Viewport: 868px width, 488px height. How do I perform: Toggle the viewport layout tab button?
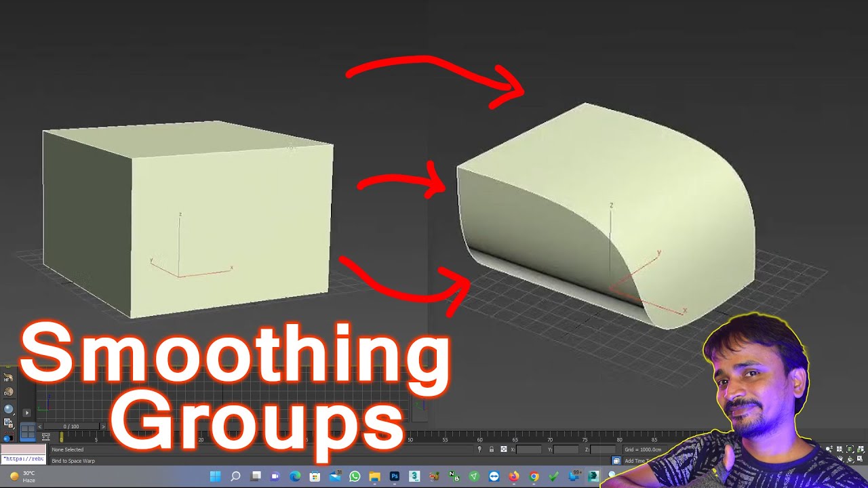tap(27, 431)
